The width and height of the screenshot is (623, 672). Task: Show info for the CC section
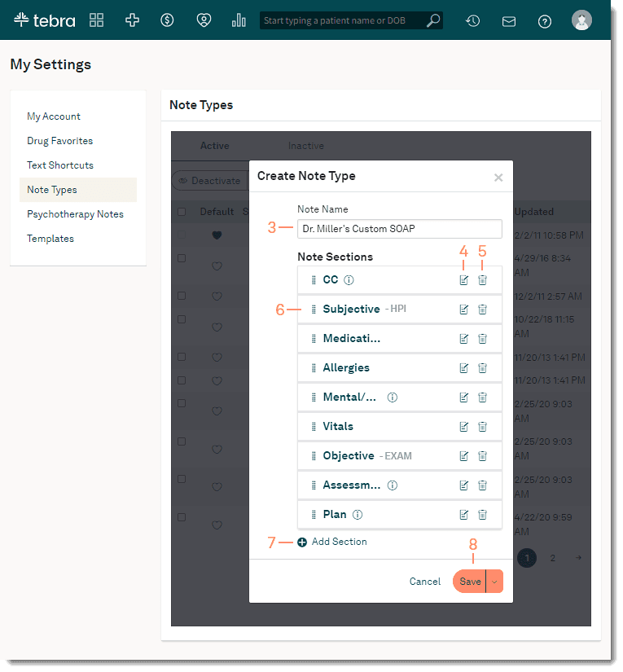349,280
